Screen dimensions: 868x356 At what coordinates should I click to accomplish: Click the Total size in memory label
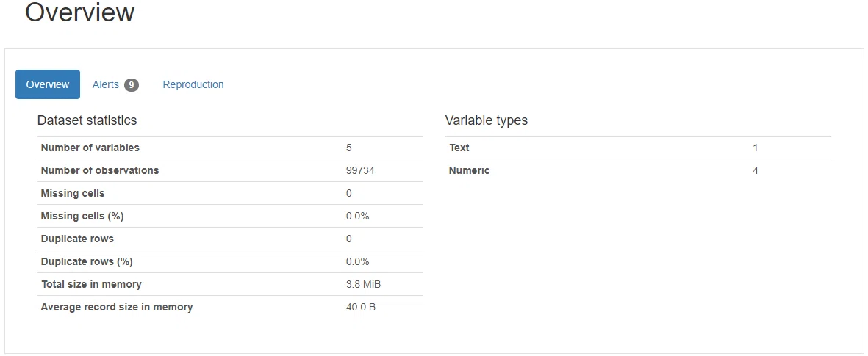91,284
